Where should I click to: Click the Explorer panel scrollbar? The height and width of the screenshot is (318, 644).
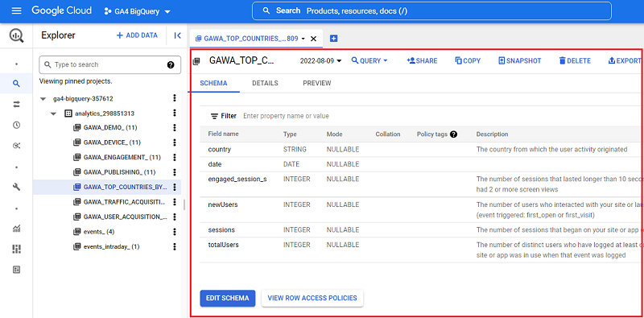(x=184, y=204)
